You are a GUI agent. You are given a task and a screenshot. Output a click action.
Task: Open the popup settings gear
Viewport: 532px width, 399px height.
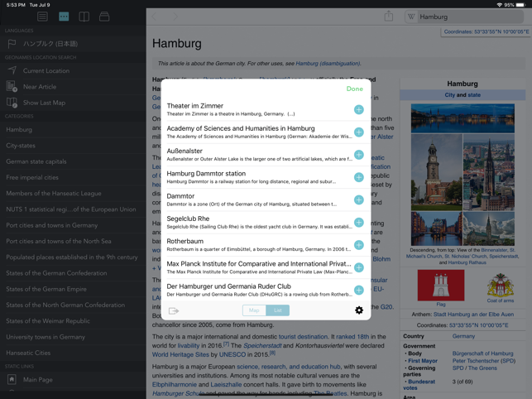(x=358, y=310)
